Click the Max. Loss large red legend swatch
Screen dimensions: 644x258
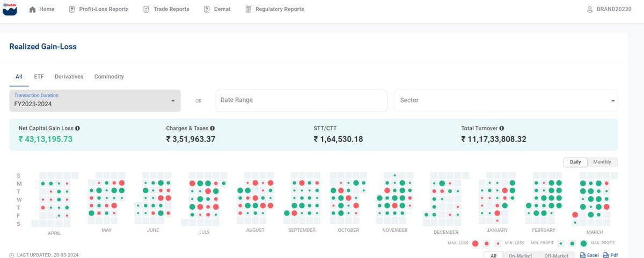pos(475,243)
